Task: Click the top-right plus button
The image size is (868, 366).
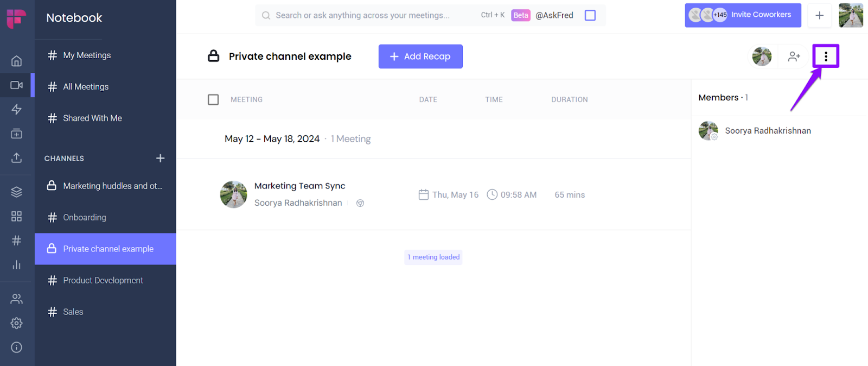Action: pos(819,15)
